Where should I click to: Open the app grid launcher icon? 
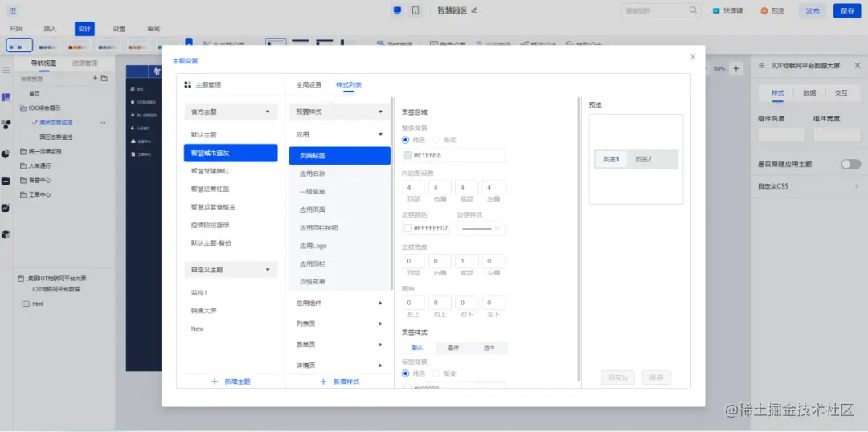pyautogui.click(x=13, y=10)
